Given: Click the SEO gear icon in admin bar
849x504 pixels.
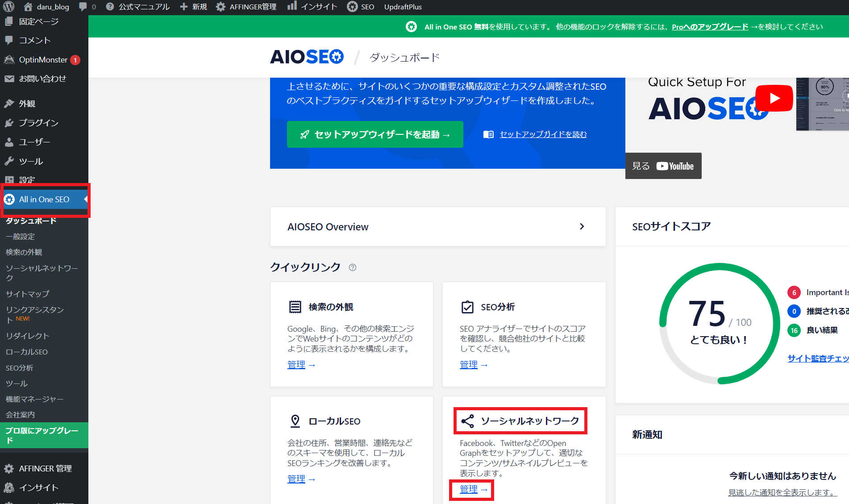Looking at the screenshot, I should [352, 7].
